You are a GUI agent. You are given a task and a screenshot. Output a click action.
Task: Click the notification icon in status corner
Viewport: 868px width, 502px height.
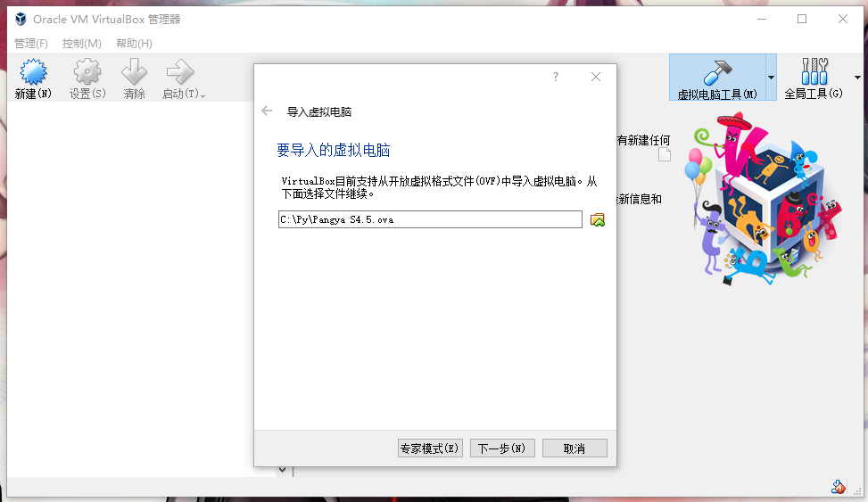pyautogui.click(x=838, y=487)
